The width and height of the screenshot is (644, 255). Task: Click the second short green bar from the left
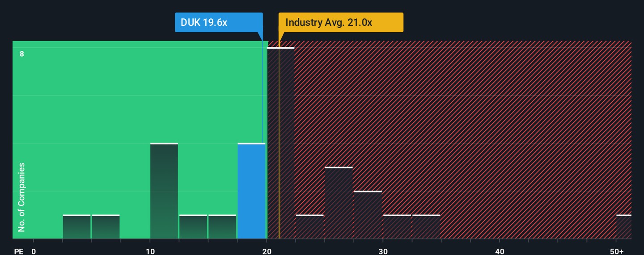tap(106, 227)
